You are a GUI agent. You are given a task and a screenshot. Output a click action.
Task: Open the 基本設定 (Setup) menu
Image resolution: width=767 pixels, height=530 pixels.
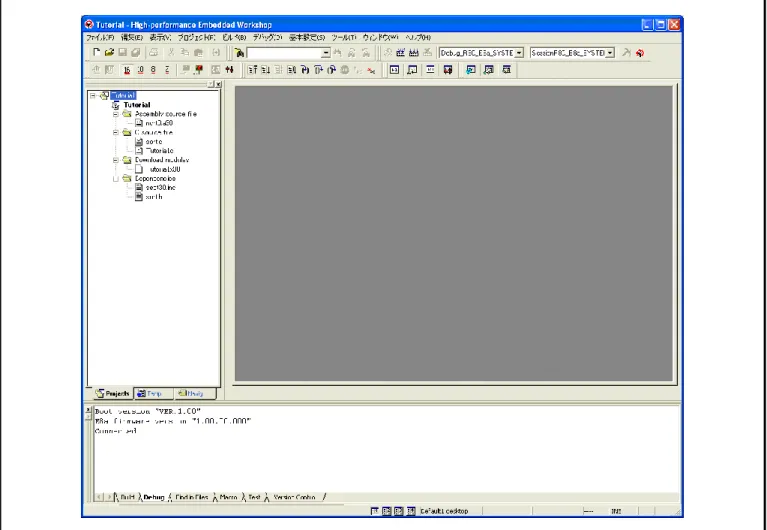pos(307,38)
